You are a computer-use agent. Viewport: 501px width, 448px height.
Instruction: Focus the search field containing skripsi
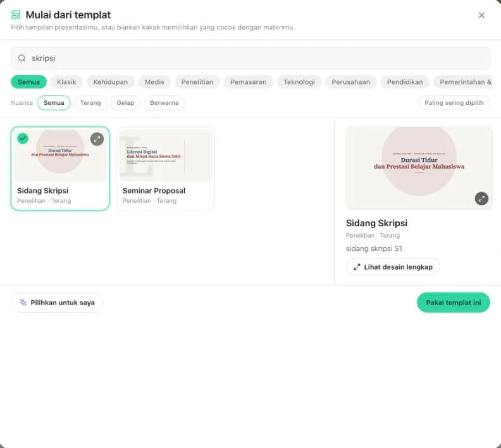[x=250, y=58]
